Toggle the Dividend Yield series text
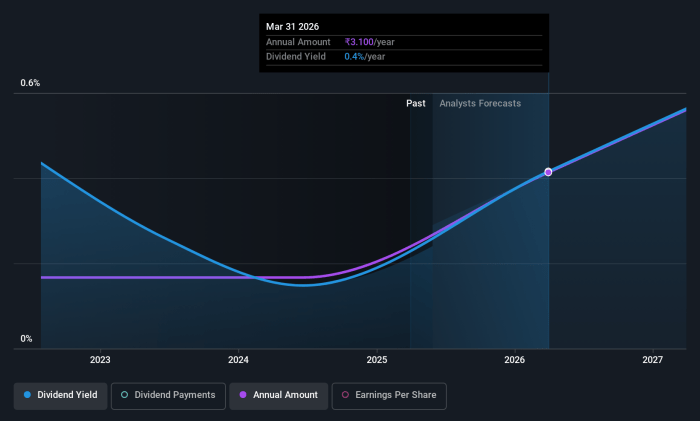 (x=67, y=395)
